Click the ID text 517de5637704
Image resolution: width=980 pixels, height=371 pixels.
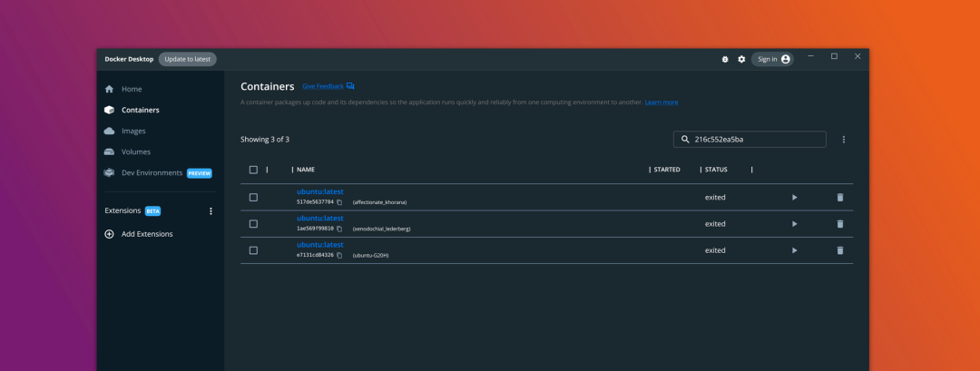pyautogui.click(x=315, y=202)
